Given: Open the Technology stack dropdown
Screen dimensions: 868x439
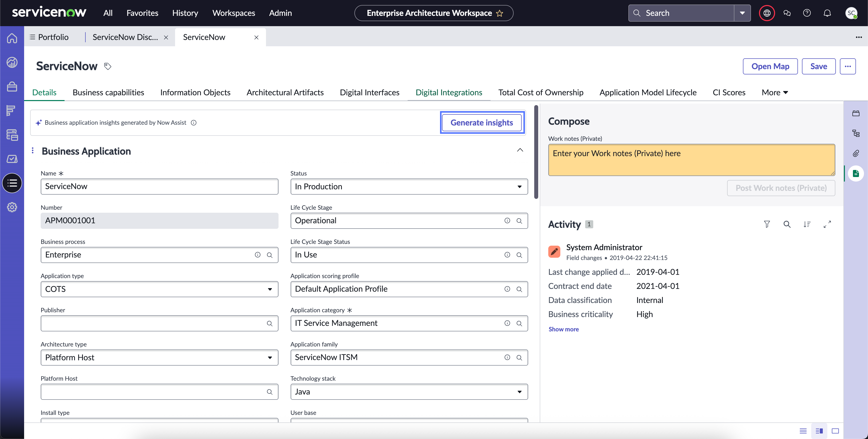Looking at the screenshot, I should coord(409,392).
